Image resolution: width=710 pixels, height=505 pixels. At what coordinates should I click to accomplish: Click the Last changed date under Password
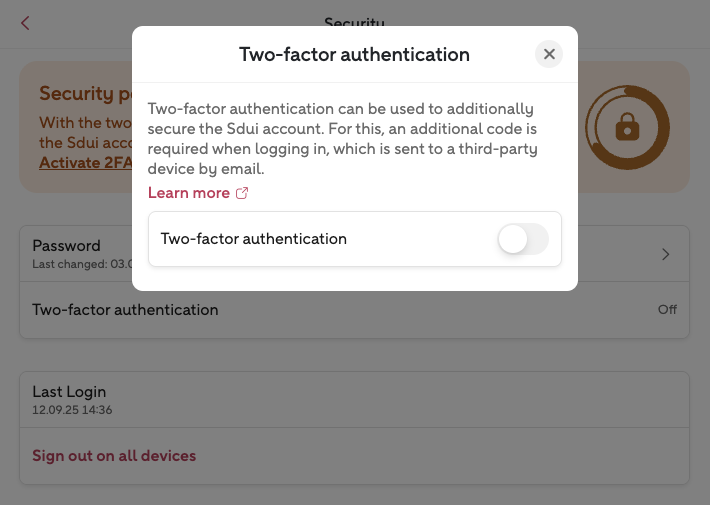[80, 263]
